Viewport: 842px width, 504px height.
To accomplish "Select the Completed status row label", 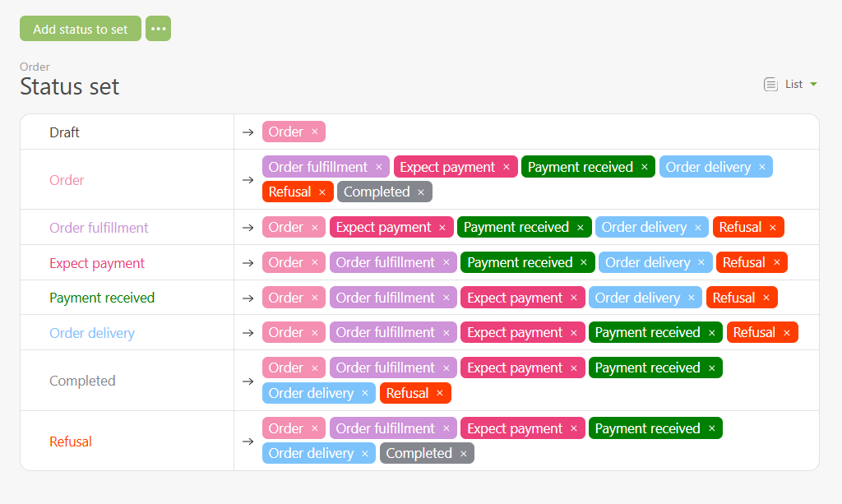I will coord(82,381).
